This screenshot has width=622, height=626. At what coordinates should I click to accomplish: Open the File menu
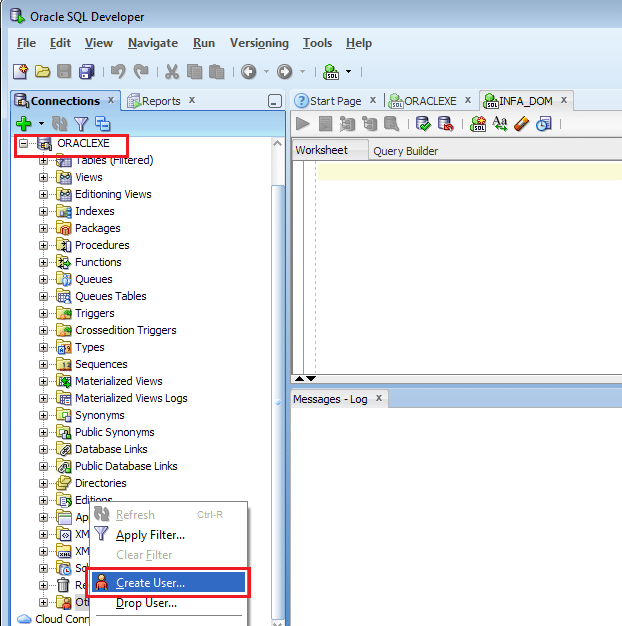coord(26,43)
